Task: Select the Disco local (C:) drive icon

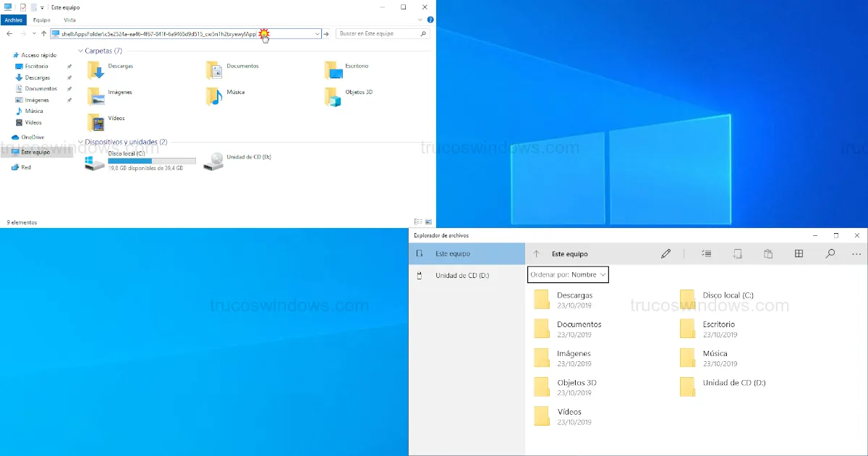Action: (94, 162)
